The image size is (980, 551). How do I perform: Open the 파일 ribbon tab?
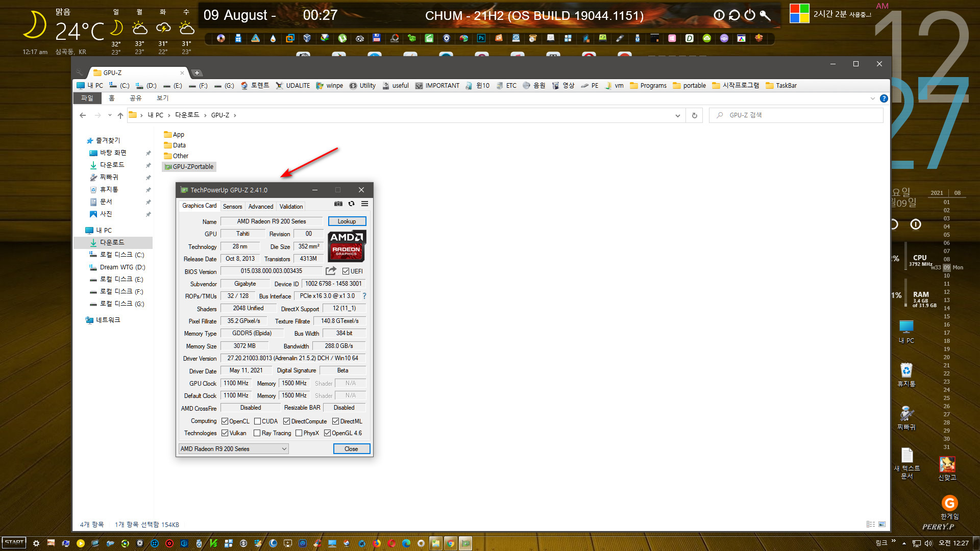[87, 98]
